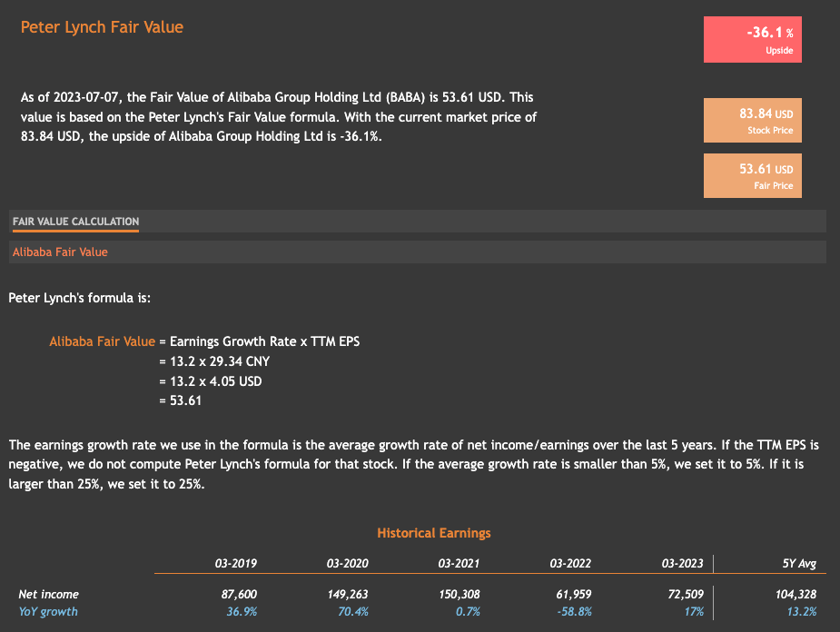Select the Historical Earnings heading
Image resolution: width=840 pixels, height=632 pixels.
coord(433,533)
